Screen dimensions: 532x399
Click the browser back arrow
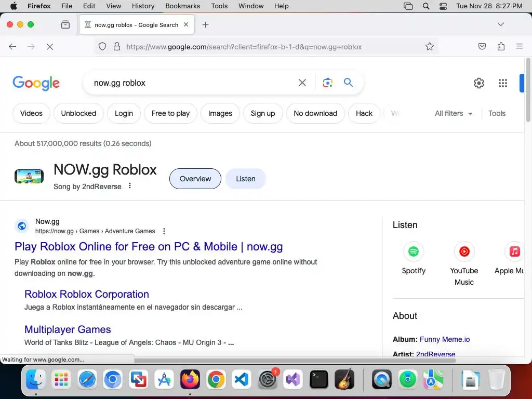(12, 46)
